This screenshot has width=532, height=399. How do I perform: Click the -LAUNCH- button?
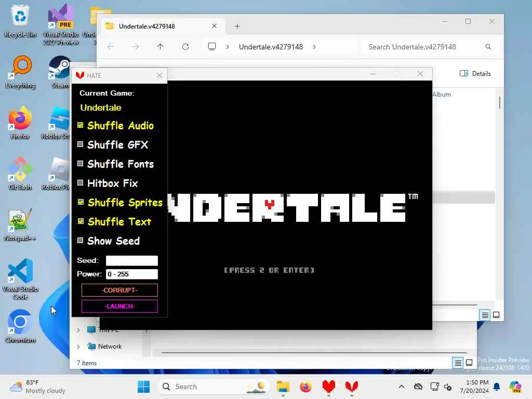pyautogui.click(x=119, y=307)
